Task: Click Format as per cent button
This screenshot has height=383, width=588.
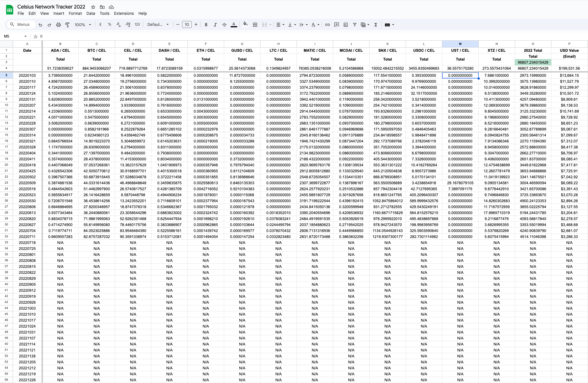Action: (109, 25)
